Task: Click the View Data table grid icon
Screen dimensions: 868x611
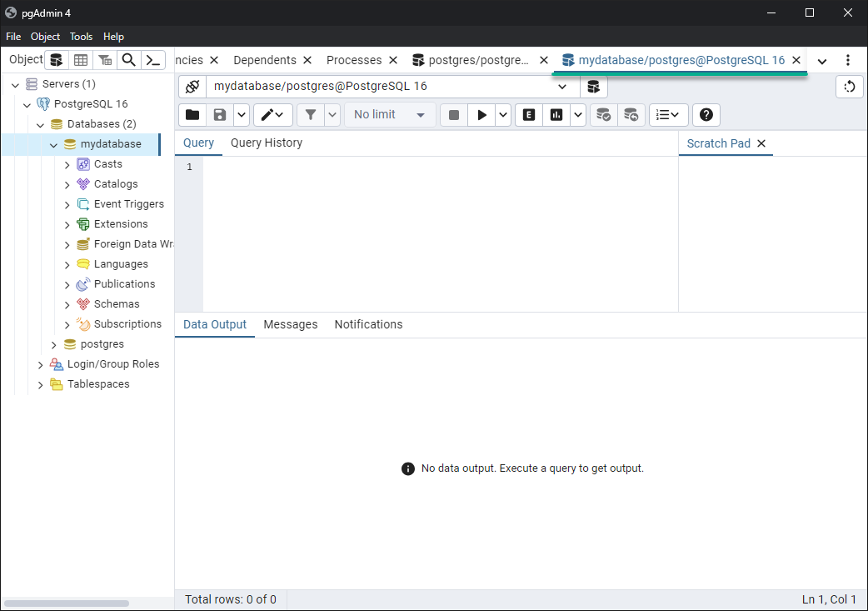Action: point(81,60)
